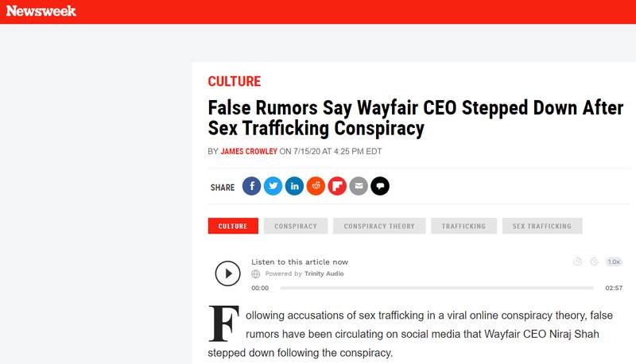Click the audio progress bar
Viewport: 636px width, 364px height.
click(x=436, y=288)
